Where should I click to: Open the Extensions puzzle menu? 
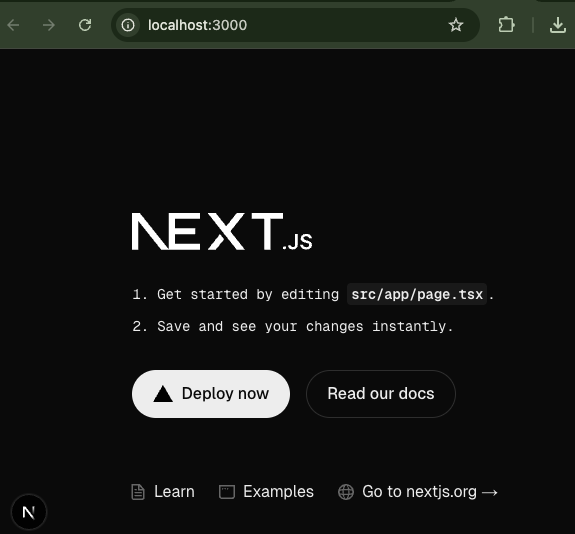coord(506,25)
